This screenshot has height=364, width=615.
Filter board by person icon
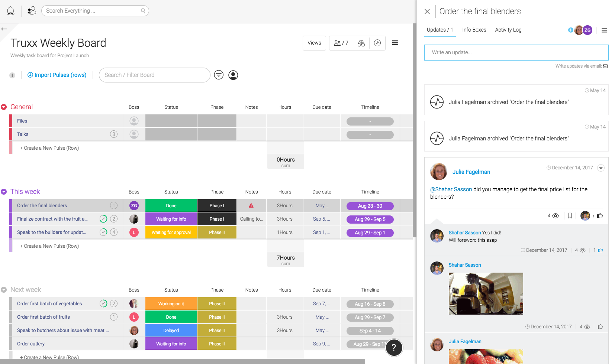233,75
